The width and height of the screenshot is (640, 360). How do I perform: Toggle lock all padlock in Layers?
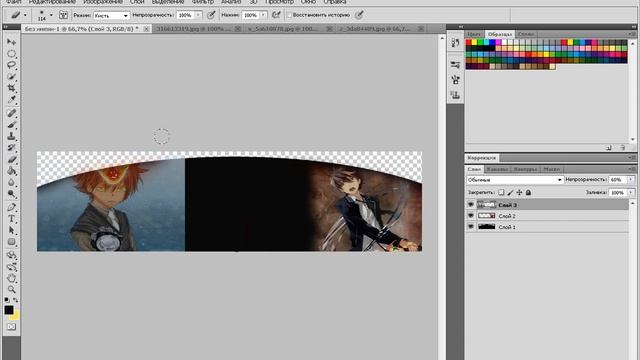(x=528, y=192)
